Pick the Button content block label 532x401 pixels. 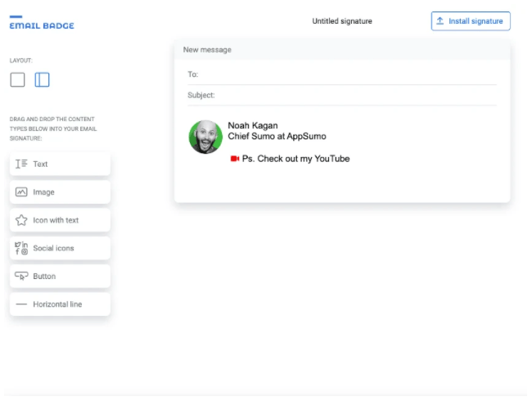[x=44, y=276]
